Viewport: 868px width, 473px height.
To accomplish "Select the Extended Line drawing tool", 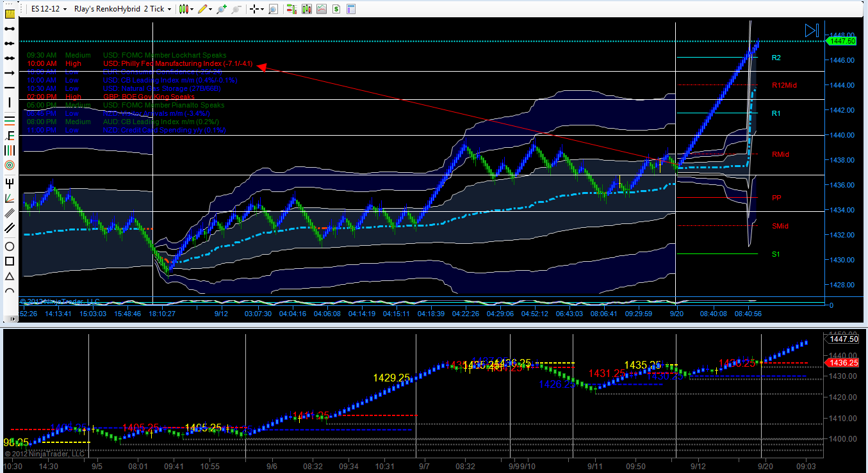I will pos(10,58).
